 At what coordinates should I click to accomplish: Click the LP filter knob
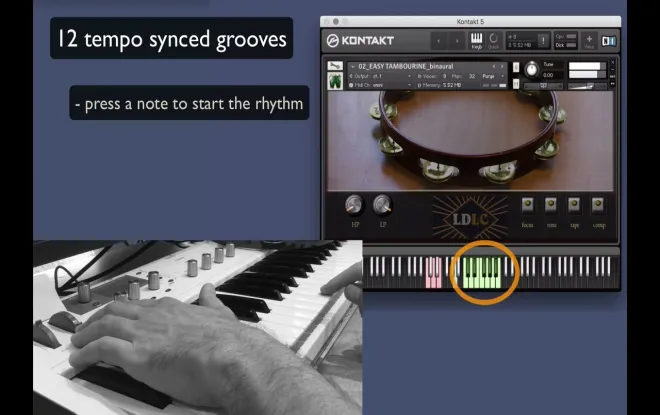(x=382, y=205)
